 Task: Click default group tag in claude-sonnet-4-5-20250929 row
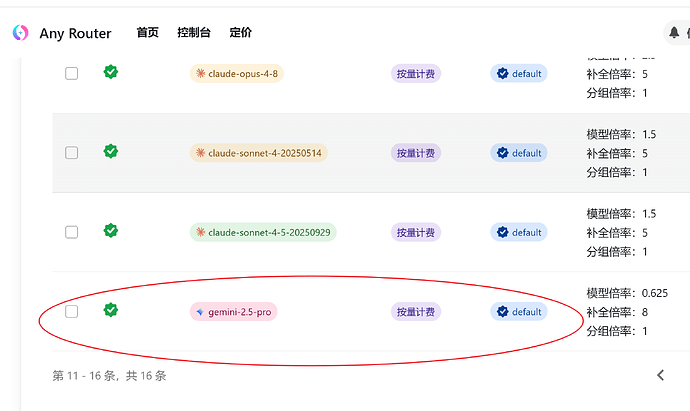[x=519, y=232]
